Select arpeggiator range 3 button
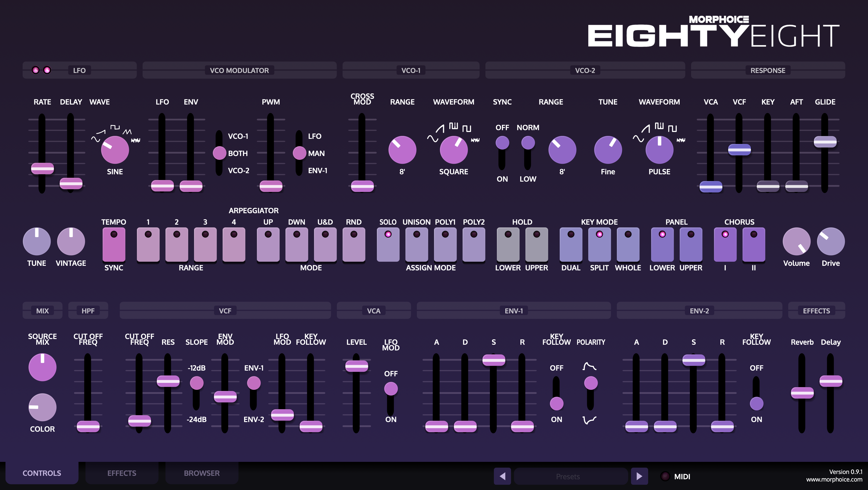 (x=205, y=245)
